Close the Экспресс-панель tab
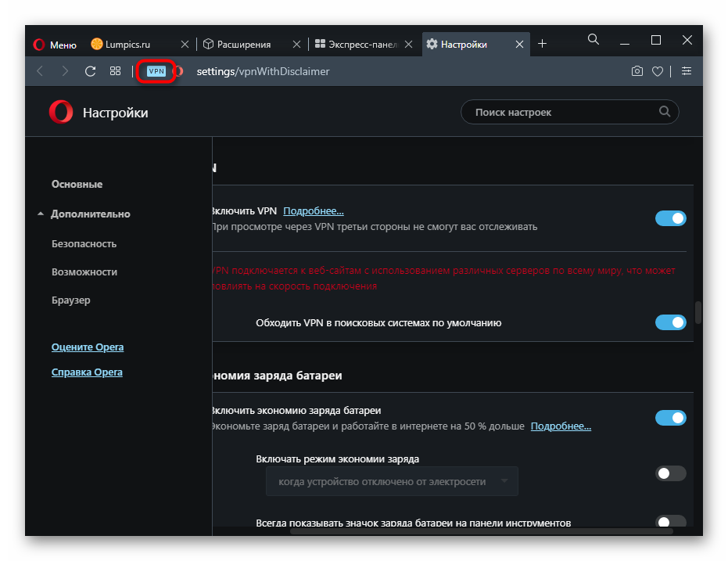This screenshot has height=561, width=728. click(408, 45)
